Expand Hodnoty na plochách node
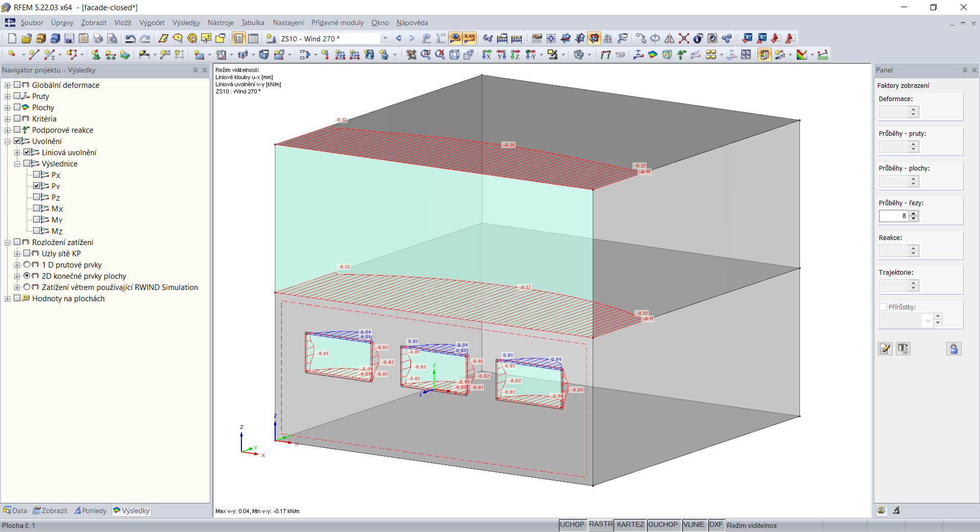980x532 pixels. click(x=7, y=299)
